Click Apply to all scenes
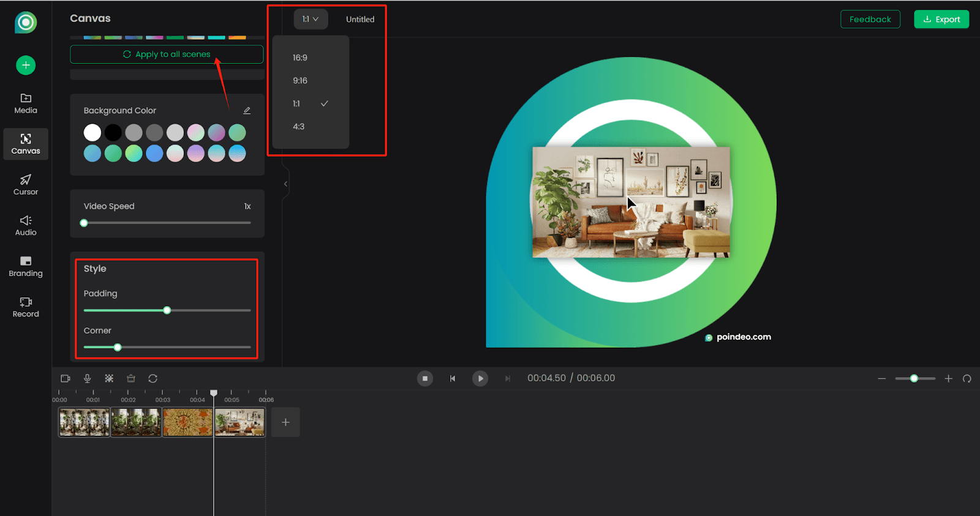The height and width of the screenshot is (516, 980). tap(167, 54)
